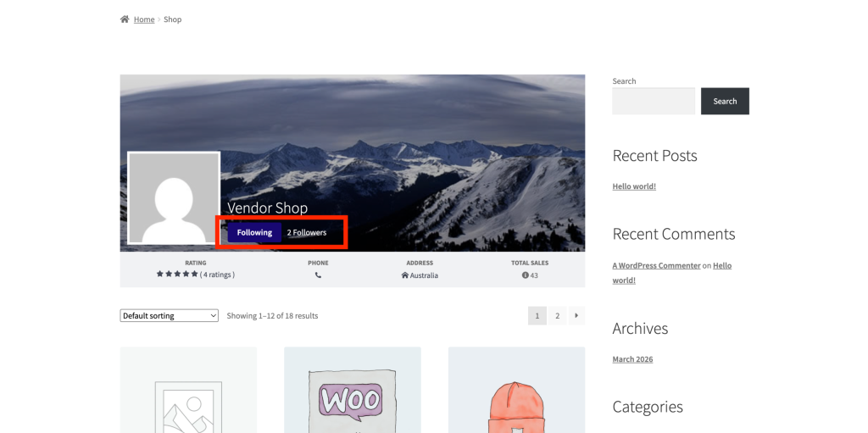The height and width of the screenshot is (433, 868).
Task: Click the RATING label
Action: coord(196,263)
